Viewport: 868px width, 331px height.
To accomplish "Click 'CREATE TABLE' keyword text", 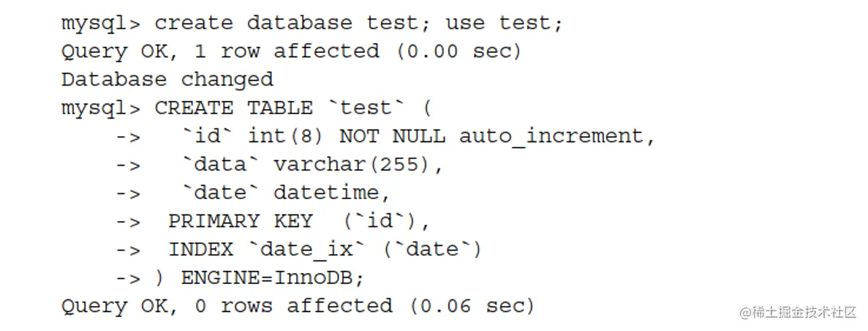I will 234,108.
